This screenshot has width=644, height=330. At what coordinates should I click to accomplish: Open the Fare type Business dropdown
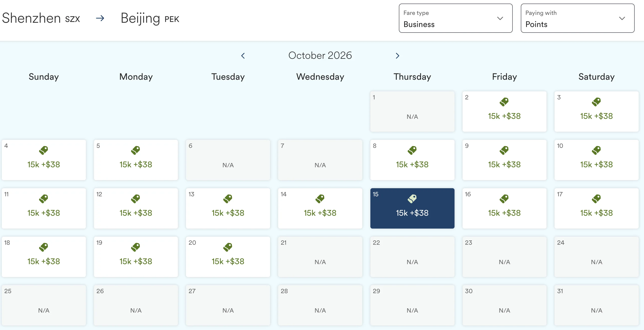(456, 18)
